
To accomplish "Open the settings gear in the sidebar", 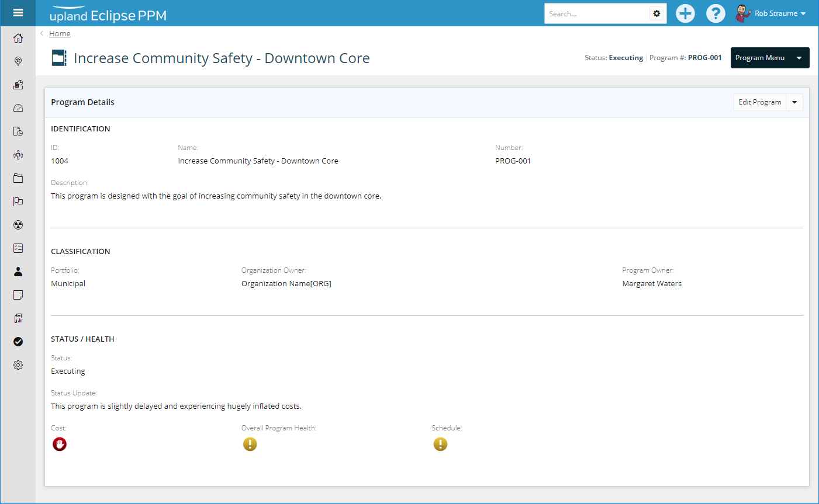I will [x=18, y=365].
